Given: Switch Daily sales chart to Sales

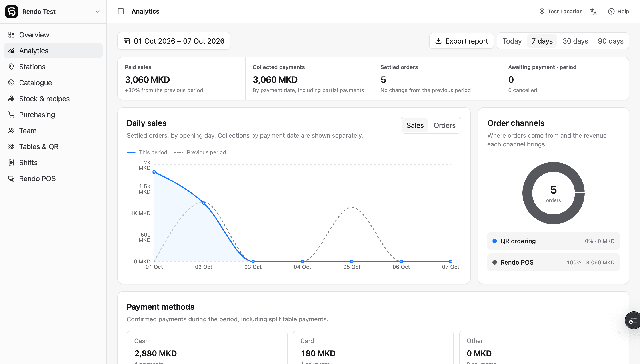Looking at the screenshot, I should coord(415,125).
